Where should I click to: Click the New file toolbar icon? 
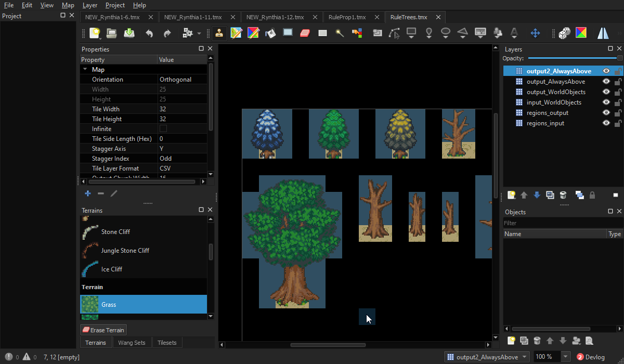pyautogui.click(x=95, y=33)
